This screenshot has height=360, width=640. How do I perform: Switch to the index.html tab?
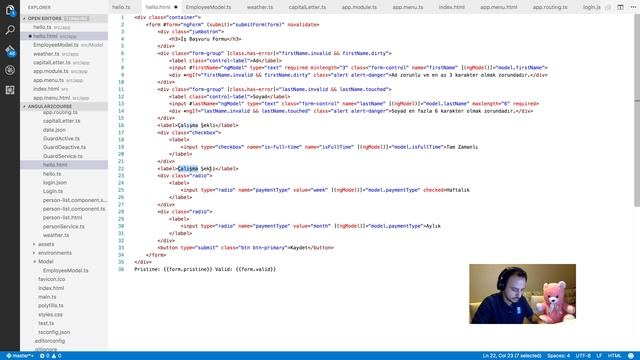pos(451,7)
